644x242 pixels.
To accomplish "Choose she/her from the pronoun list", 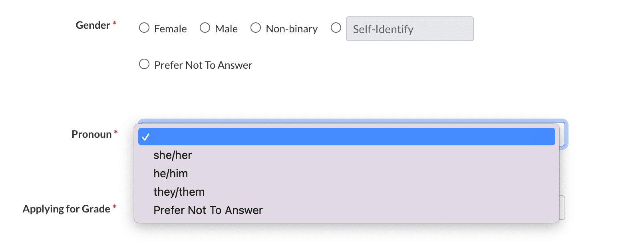I will (173, 155).
